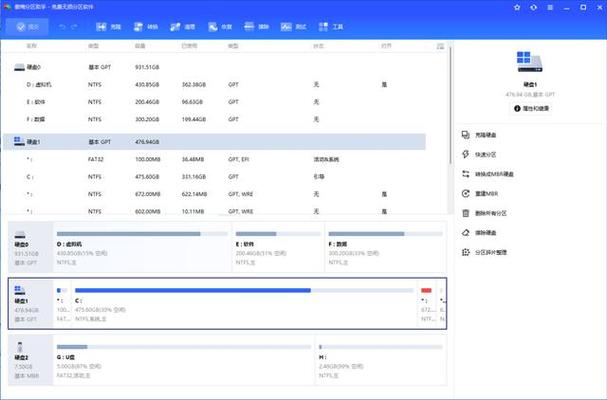This screenshot has height=400, width=607.
Task: Open the 克隆 (Clone) toolbar menu
Action: tap(111, 26)
